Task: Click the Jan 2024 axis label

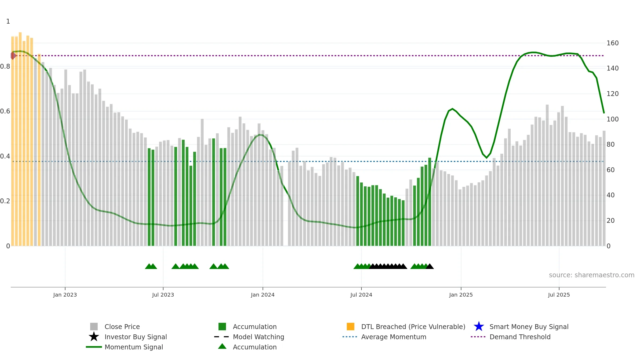Action: [263, 295]
